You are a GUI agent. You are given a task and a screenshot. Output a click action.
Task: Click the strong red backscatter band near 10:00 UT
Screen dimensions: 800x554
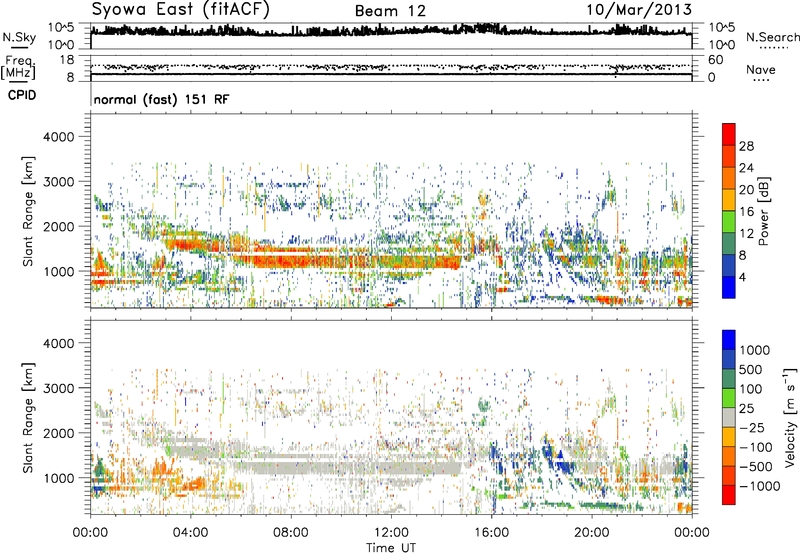[342, 262]
